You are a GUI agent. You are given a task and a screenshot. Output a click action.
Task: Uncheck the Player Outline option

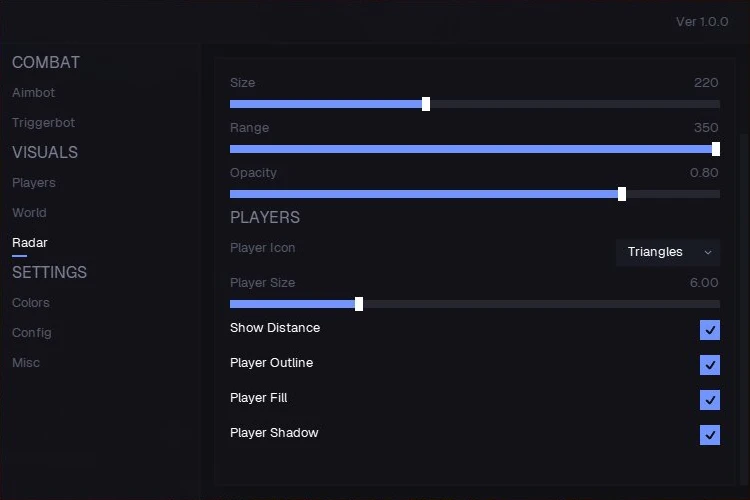pyautogui.click(x=710, y=365)
